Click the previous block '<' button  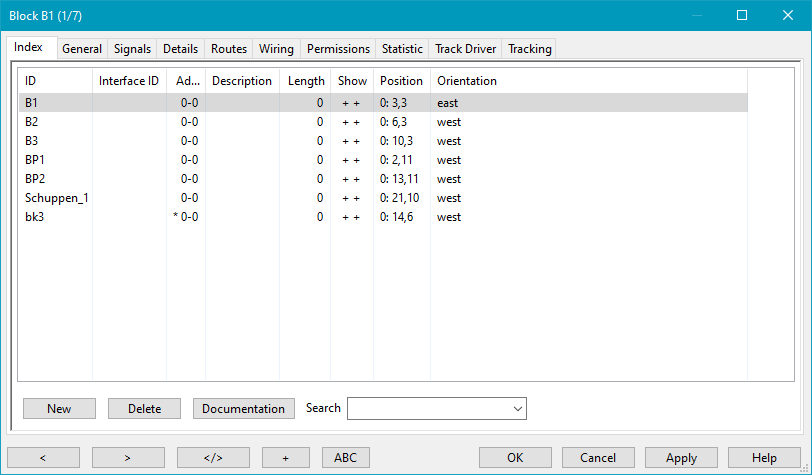tap(43, 457)
